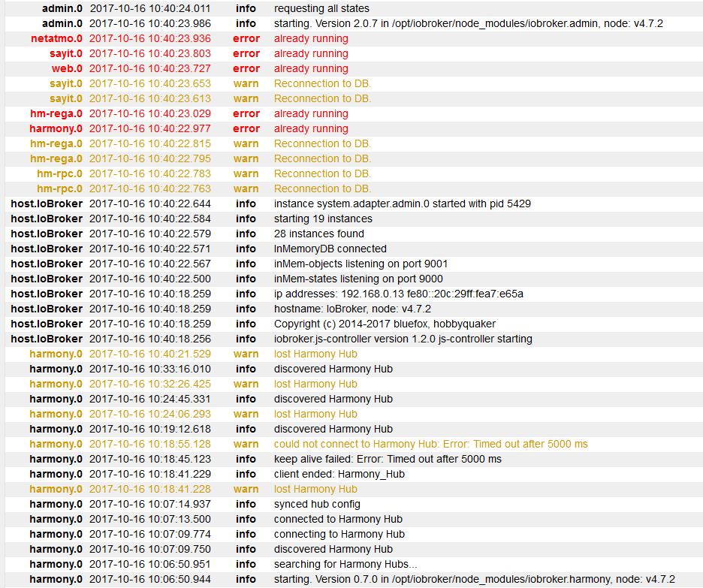703x588 pixels.
Task: Click 'inMem-states listening on port 9000'
Action: (x=358, y=279)
